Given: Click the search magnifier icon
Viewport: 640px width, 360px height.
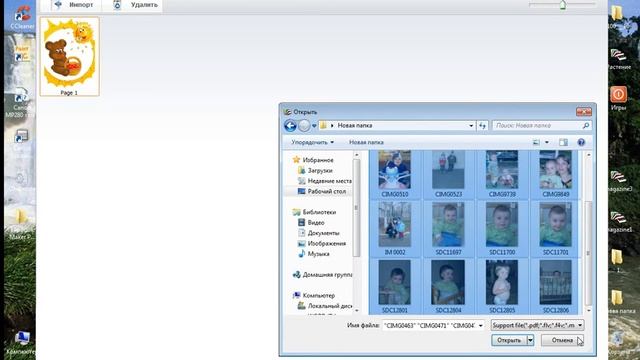Looking at the screenshot, I should pos(586,126).
